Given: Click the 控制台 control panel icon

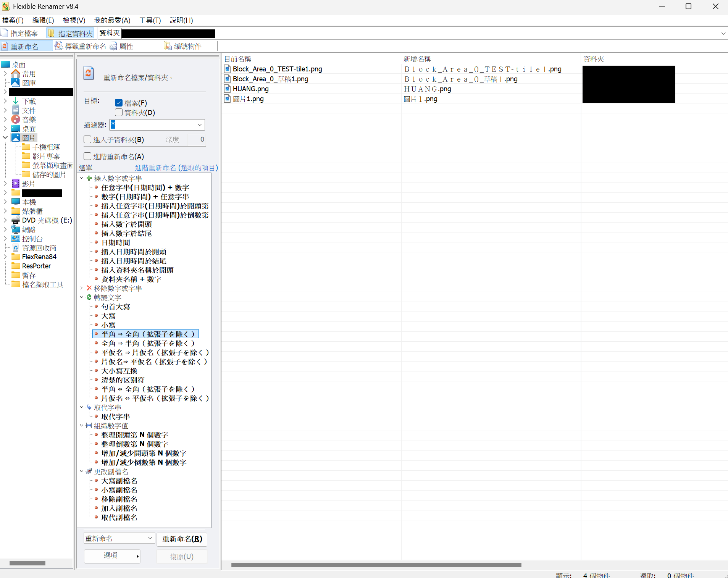Looking at the screenshot, I should (x=16, y=238).
